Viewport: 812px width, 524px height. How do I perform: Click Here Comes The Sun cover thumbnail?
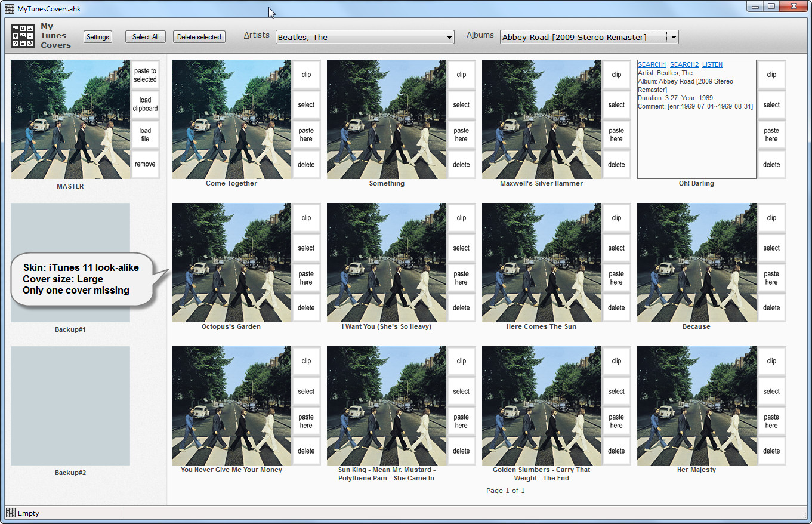pos(542,263)
